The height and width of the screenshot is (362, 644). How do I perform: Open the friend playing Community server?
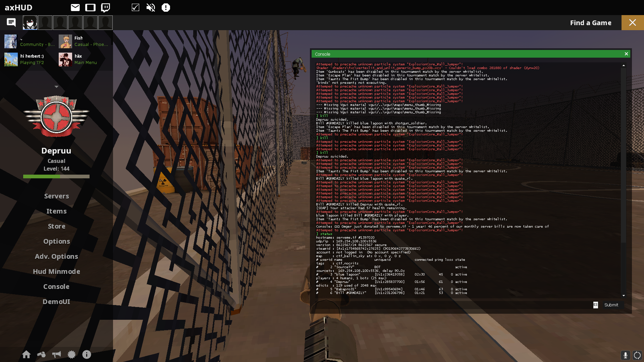[30, 41]
